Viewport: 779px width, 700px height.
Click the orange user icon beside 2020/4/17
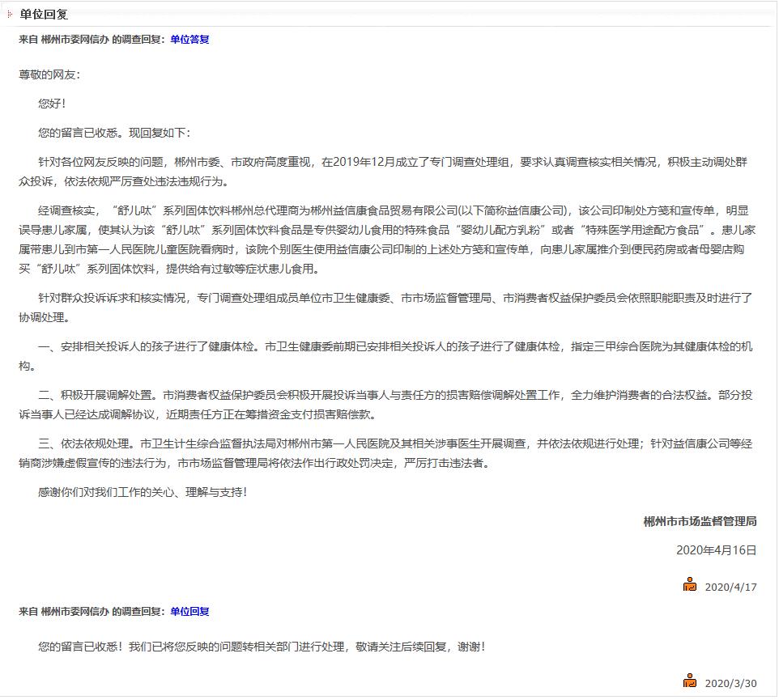[690, 585]
